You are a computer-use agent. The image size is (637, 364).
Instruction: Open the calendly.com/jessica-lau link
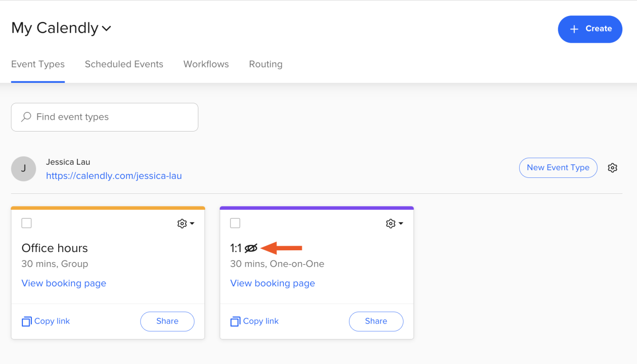coord(114,176)
